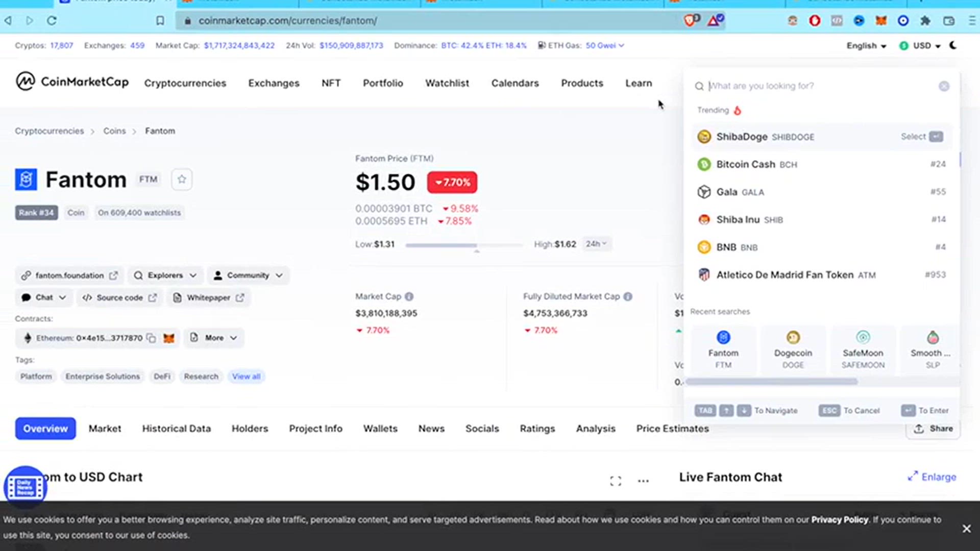The height and width of the screenshot is (551, 980).
Task: Open Fully Diluted Market Cap info icon
Action: [628, 296]
